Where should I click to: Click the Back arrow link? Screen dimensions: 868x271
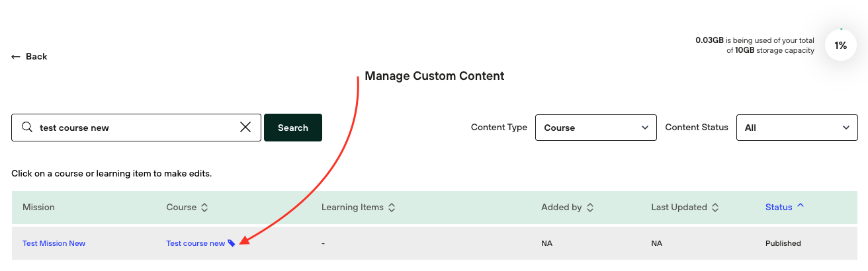pyautogui.click(x=29, y=57)
